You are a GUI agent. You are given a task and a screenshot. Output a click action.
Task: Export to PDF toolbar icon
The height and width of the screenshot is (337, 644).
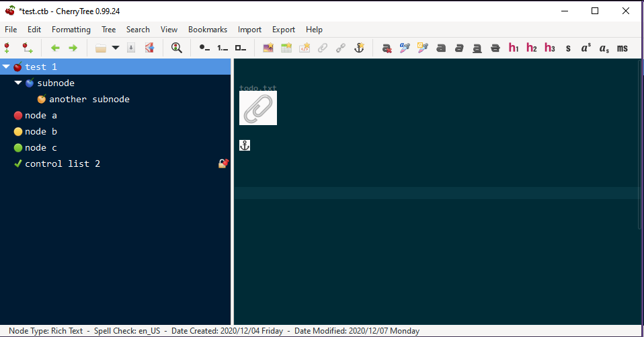tap(149, 48)
